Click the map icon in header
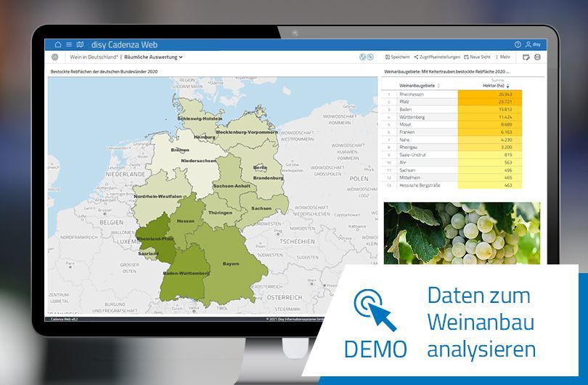 80,44
